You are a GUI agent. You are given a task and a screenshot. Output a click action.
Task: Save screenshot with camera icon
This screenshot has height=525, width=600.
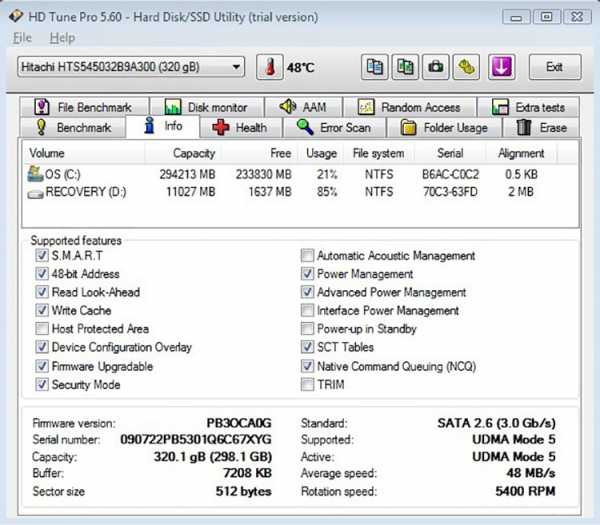[x=435, y=67]
